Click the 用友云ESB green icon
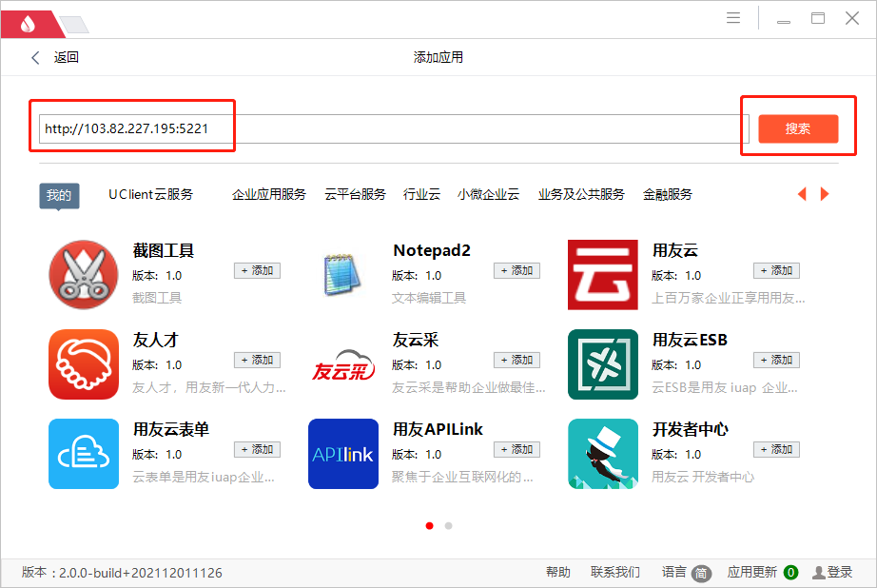Screen dimensions: 877x588 pyautogui.click(x=603, y=364)
